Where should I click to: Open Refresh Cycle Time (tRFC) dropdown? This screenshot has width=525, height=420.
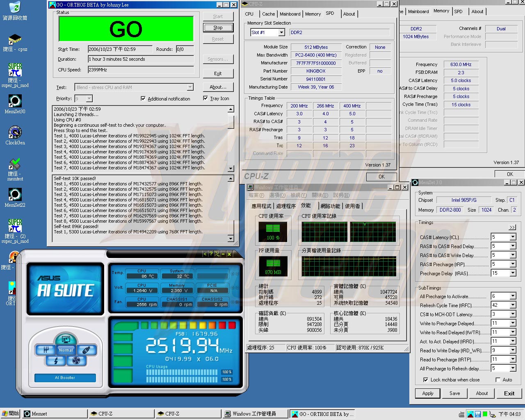coord(513,305)
